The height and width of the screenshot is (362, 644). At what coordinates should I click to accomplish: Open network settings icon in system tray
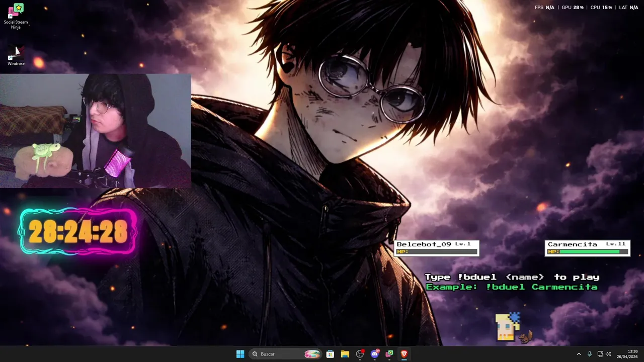pos(600,354)
